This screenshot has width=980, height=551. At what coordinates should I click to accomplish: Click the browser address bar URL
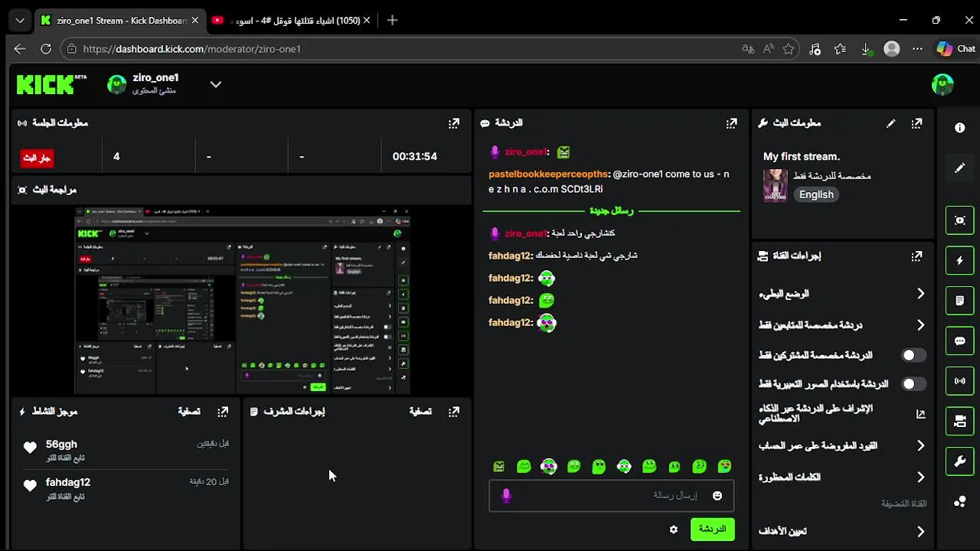point(191,49)
